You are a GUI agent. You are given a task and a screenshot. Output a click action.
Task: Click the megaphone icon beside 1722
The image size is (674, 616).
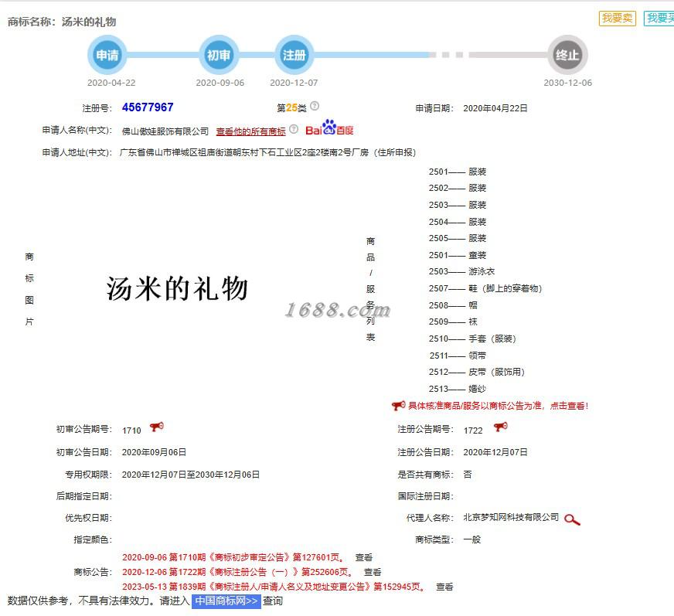(500, 427)
